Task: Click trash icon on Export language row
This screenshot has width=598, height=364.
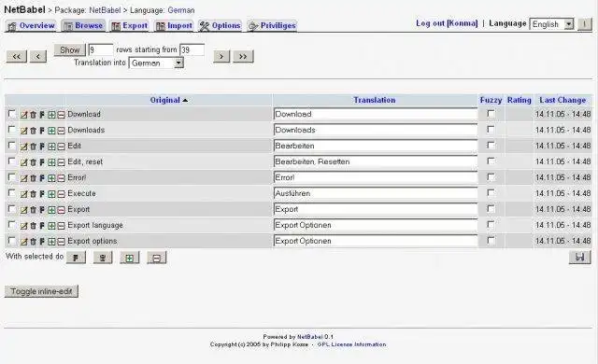Action: coord(34,226)
